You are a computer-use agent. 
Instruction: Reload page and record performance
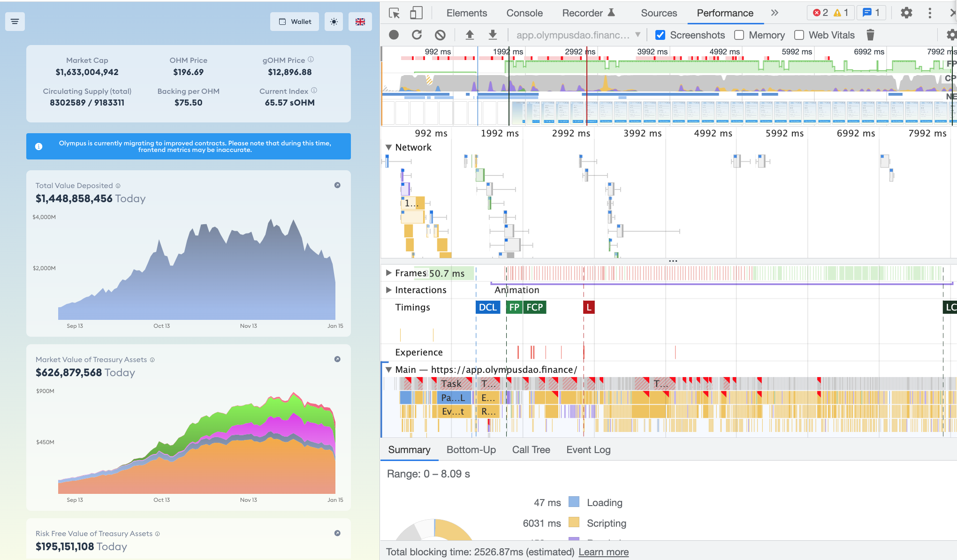click(x=417, y=34)
